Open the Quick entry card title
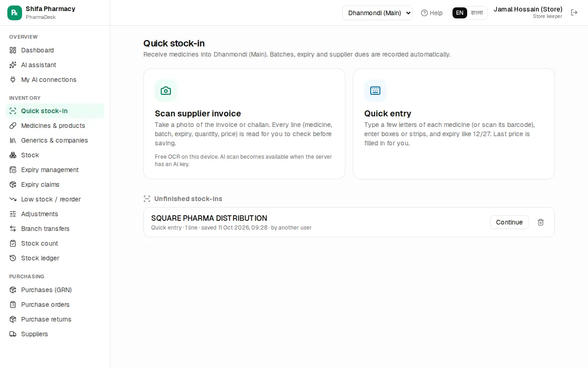 [388, 114]
